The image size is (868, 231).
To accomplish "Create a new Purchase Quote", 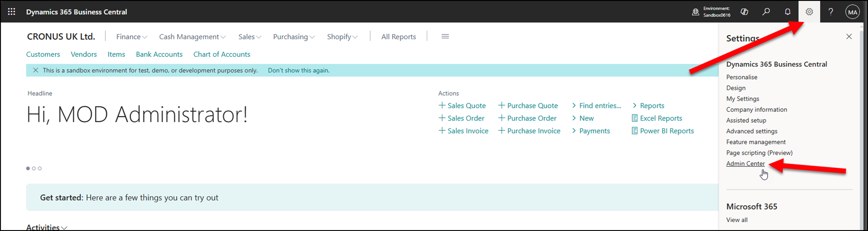I will point(528,106).
